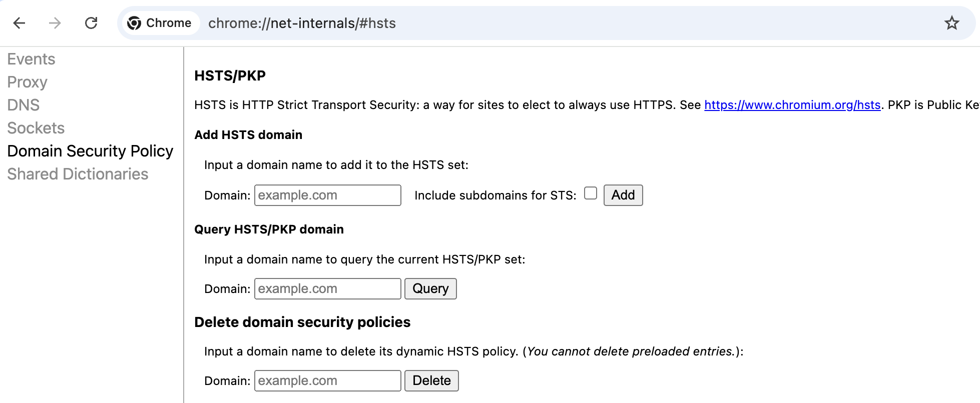Click the address bar URL text
980x403 pixels.
coord(302,23)
